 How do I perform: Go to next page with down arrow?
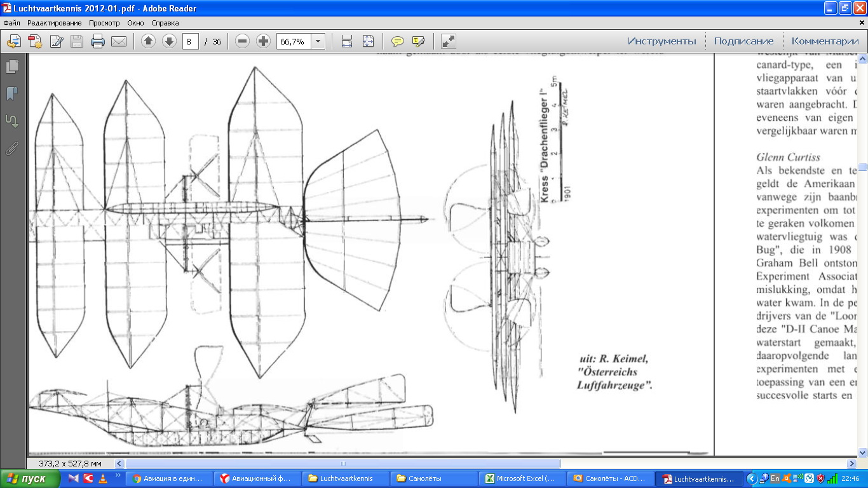pos(169,42)
